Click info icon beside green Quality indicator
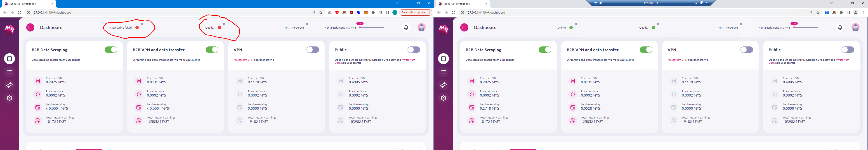Image resolution: width=868 pixels, height=150 pixels. tap(658, 24)
